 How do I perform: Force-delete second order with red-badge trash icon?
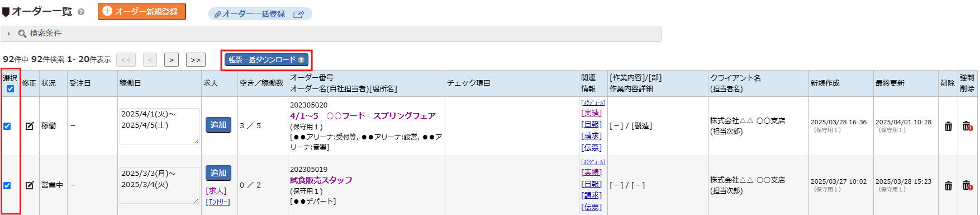[967, 185]
